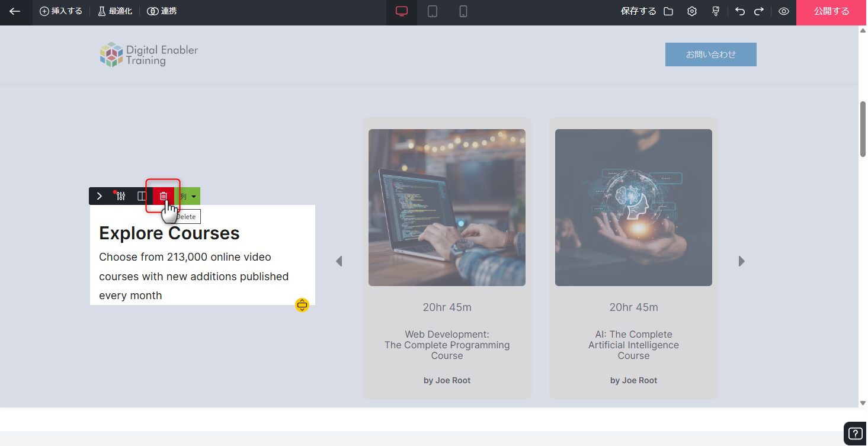Screen dimensions: 868x446
Task: Open the 挿入する insert menu
Action: tap(60, 11)
